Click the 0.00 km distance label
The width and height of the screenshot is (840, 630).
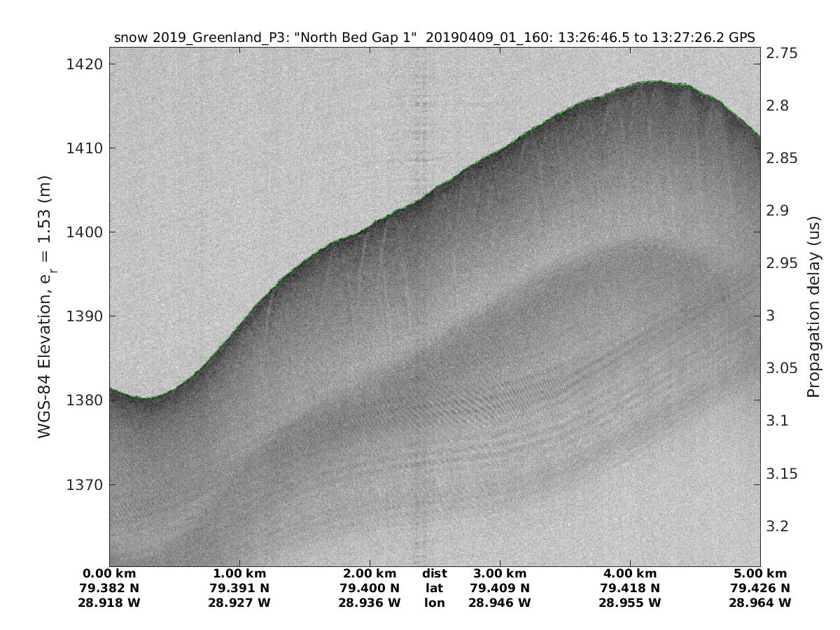pos(110,573)
